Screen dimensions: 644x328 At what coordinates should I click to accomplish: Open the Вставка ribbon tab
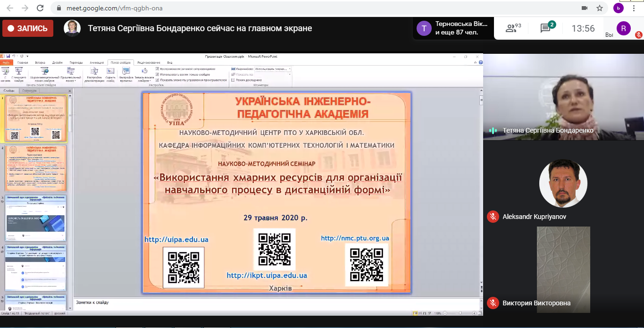(x=40, y=62)
